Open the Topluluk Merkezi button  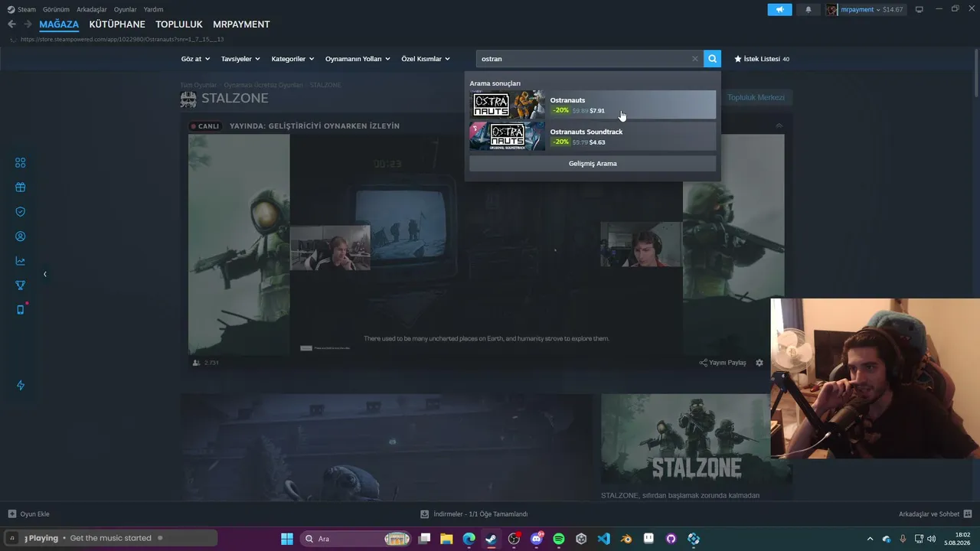pos(756,98)
